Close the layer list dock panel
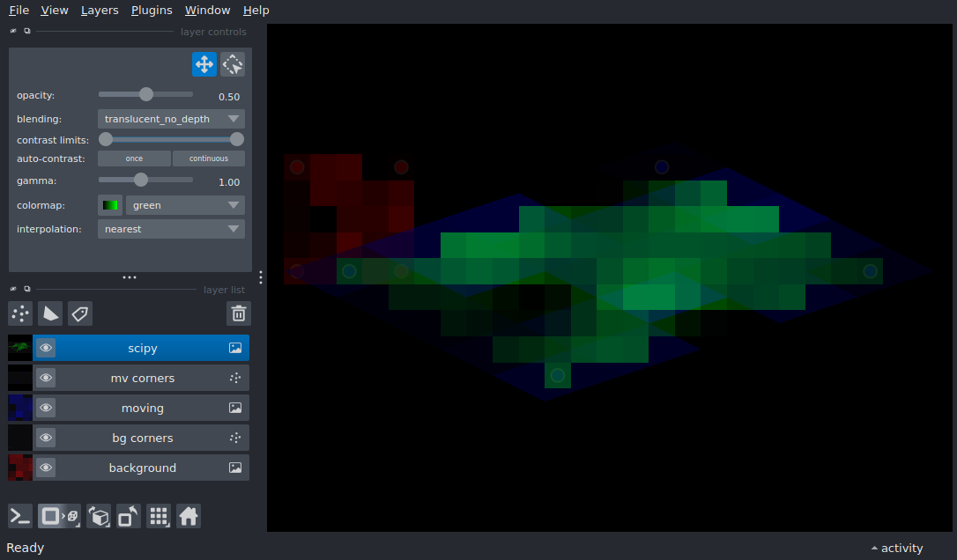Viewport: 957px width, 560px height. (x=13, y=289)
